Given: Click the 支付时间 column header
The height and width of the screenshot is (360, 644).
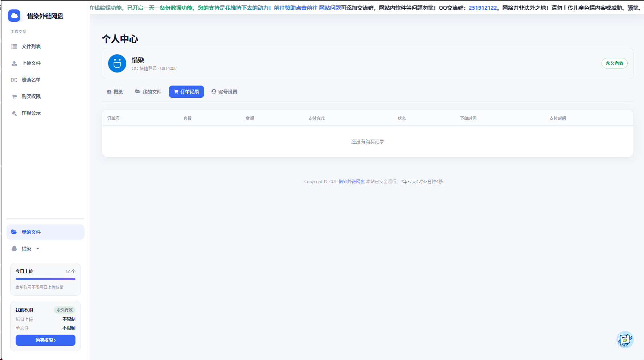Looking at the screenshot, I should pyautogui.click(x=558, y=118).
